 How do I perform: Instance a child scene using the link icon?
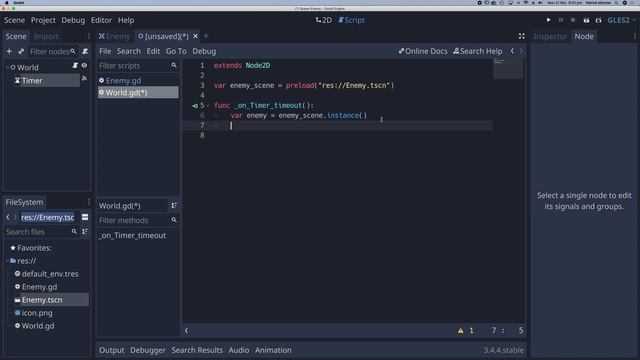pyautogui.click(x=21, y=51)
